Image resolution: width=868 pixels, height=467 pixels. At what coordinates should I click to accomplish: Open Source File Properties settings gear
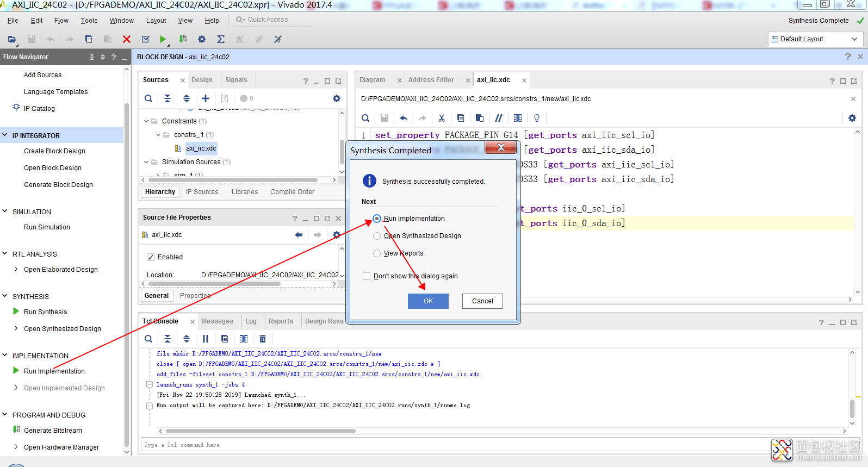337,235
